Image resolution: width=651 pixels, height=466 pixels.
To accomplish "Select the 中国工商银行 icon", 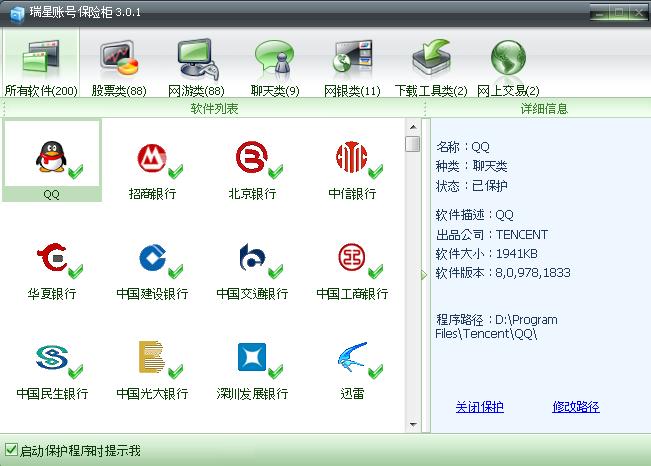I will 352,257.
